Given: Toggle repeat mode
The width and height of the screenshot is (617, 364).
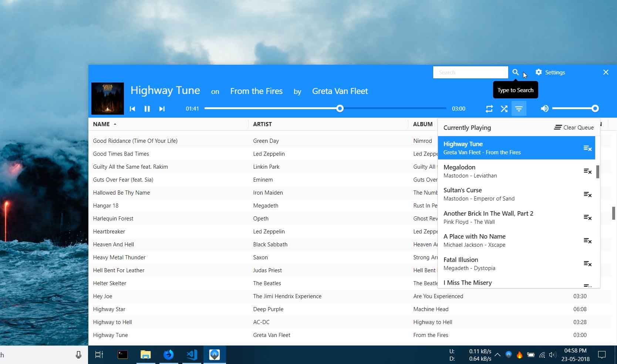Looking at the screenshot, I should click(489, 109).
